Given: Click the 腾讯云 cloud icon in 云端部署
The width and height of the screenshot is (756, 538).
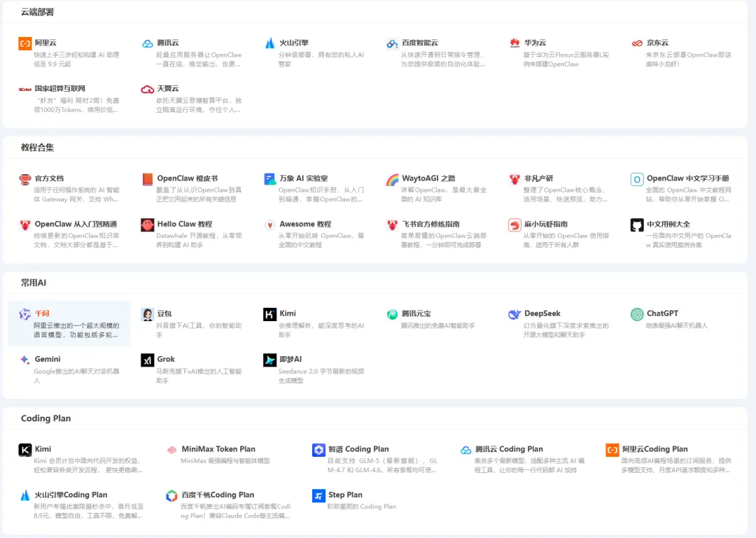Looking at the screenshot, I should tap(148, 43).
